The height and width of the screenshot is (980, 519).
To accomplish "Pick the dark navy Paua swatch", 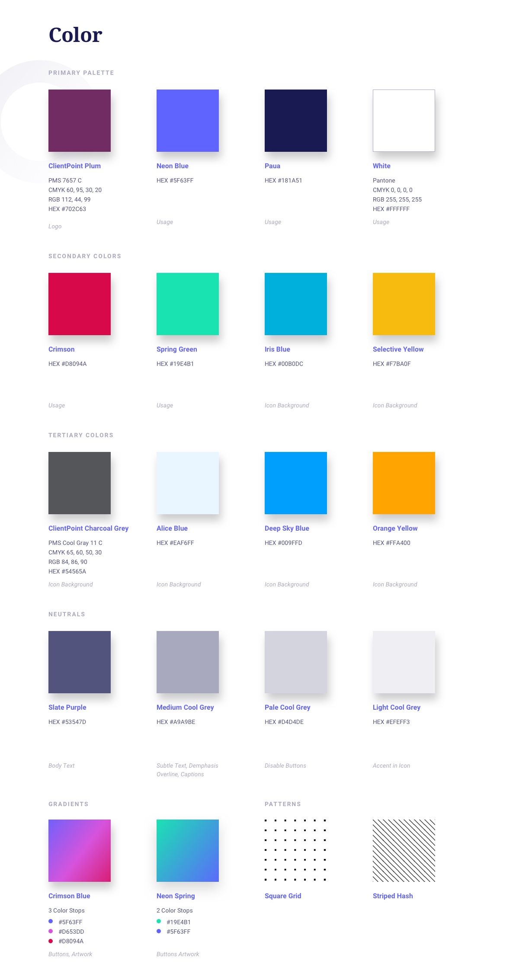I will coord(296,121).
